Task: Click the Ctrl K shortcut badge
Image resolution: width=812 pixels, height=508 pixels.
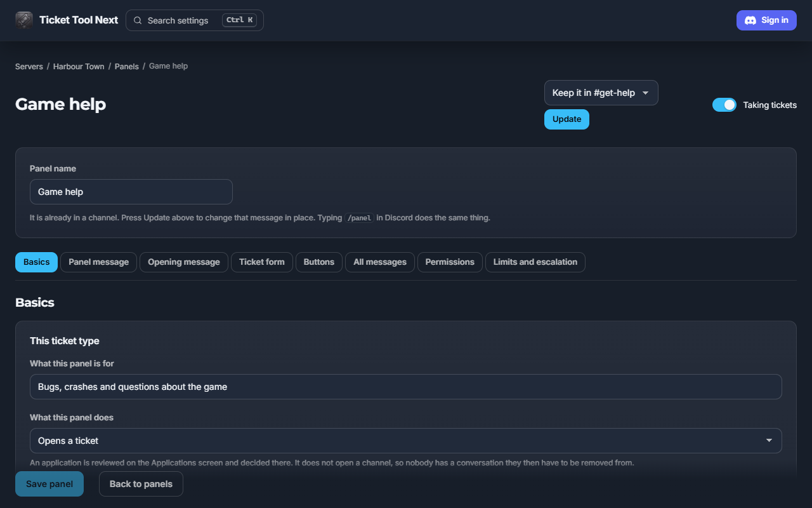Action: [239, 20]
